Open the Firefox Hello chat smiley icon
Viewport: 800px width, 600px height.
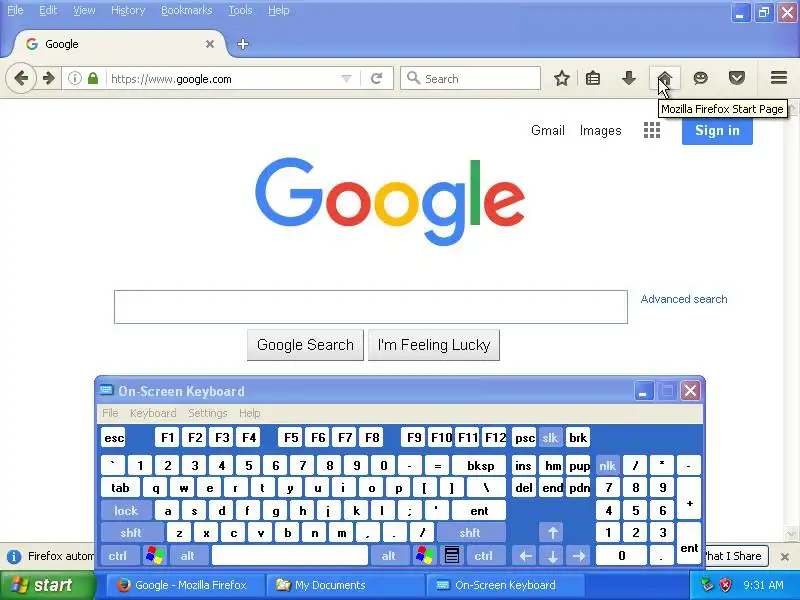(701, 79)
